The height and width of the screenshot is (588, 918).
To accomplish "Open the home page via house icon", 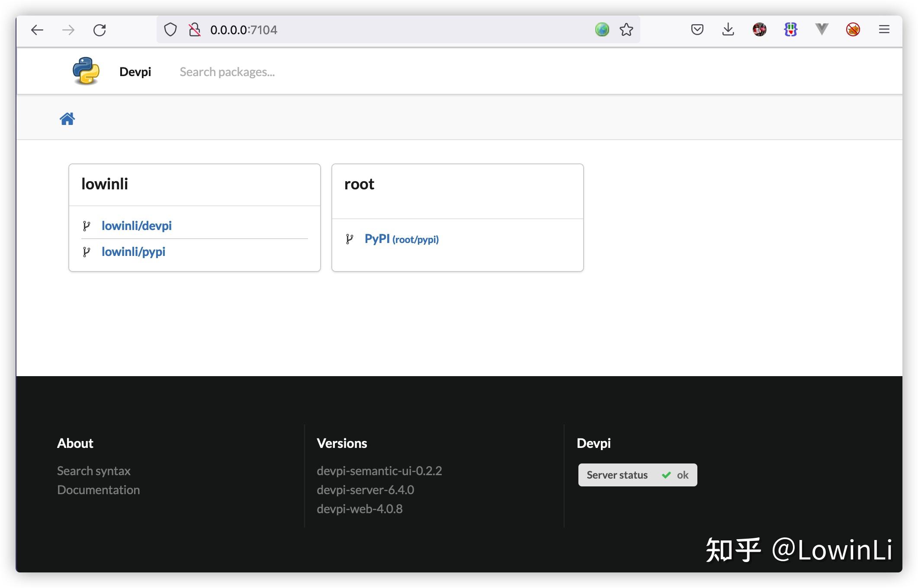I will tap(67, 118).
